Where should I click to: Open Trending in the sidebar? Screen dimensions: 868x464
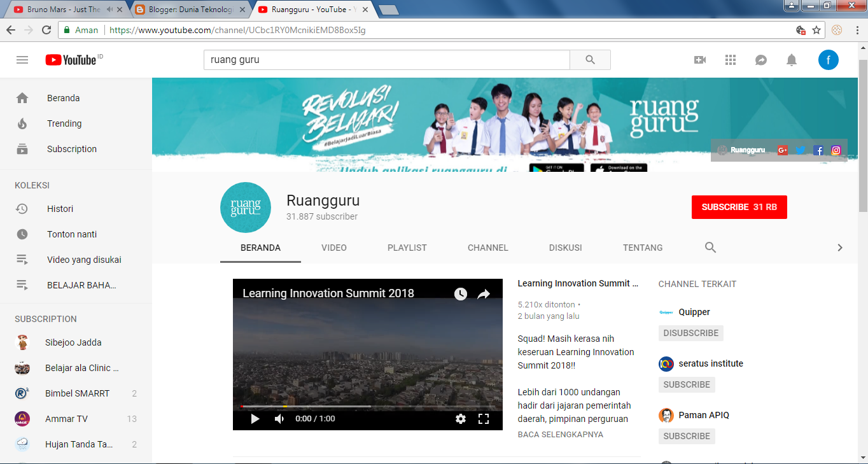point(76,123)
